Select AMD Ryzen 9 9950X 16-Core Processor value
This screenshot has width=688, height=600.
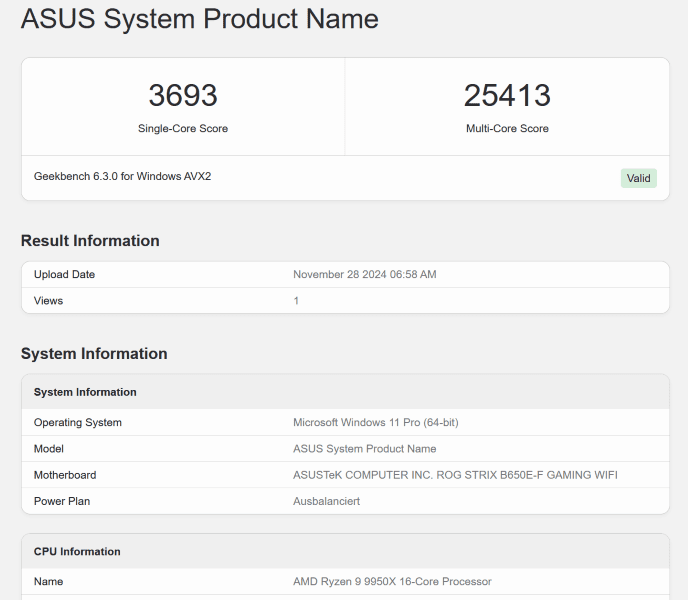(392, 582)
